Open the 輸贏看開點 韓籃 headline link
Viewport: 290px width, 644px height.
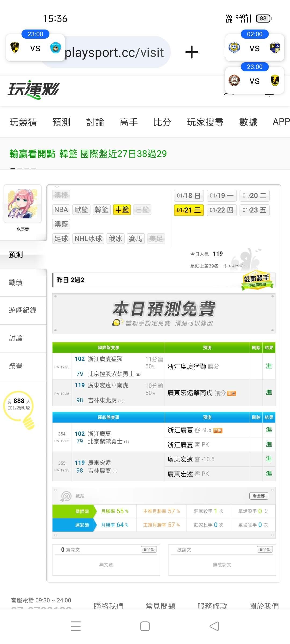pyautogui.click(x=88, y=154)
